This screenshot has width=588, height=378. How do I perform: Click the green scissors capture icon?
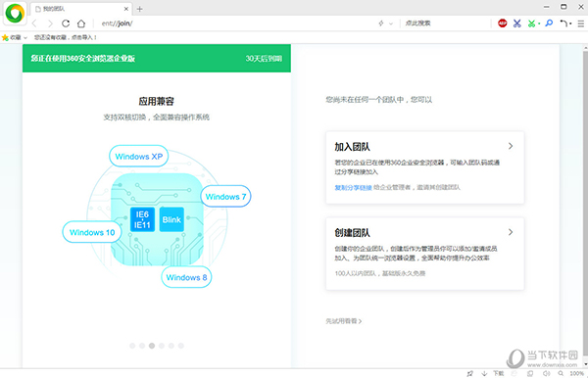click(x=531, y=24)
